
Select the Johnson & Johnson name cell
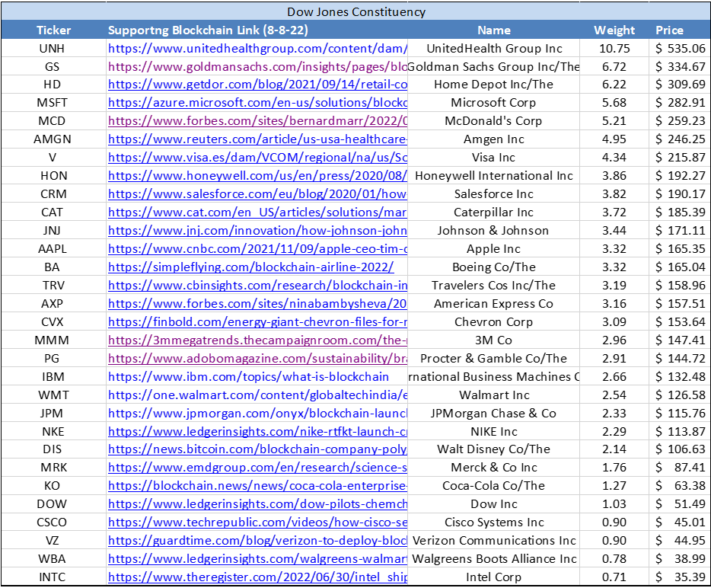click(x=494, y=231)
